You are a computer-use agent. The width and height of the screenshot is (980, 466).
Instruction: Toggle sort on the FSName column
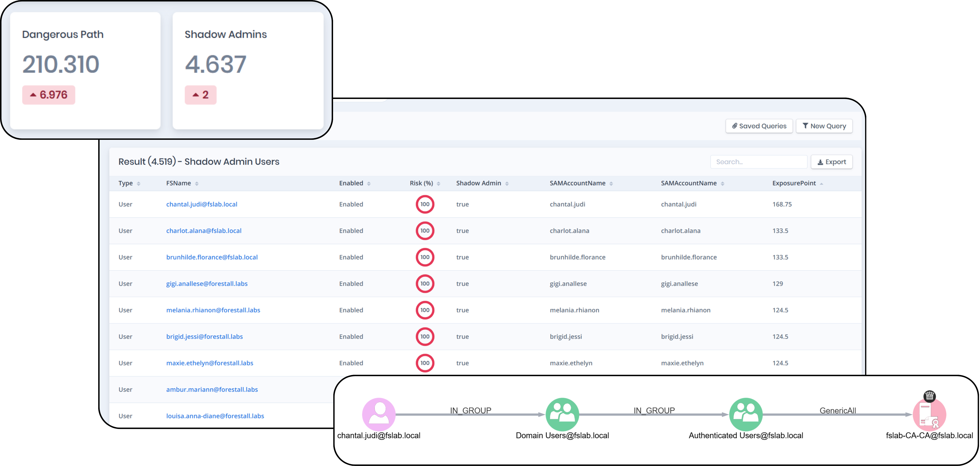coord(197,183)
